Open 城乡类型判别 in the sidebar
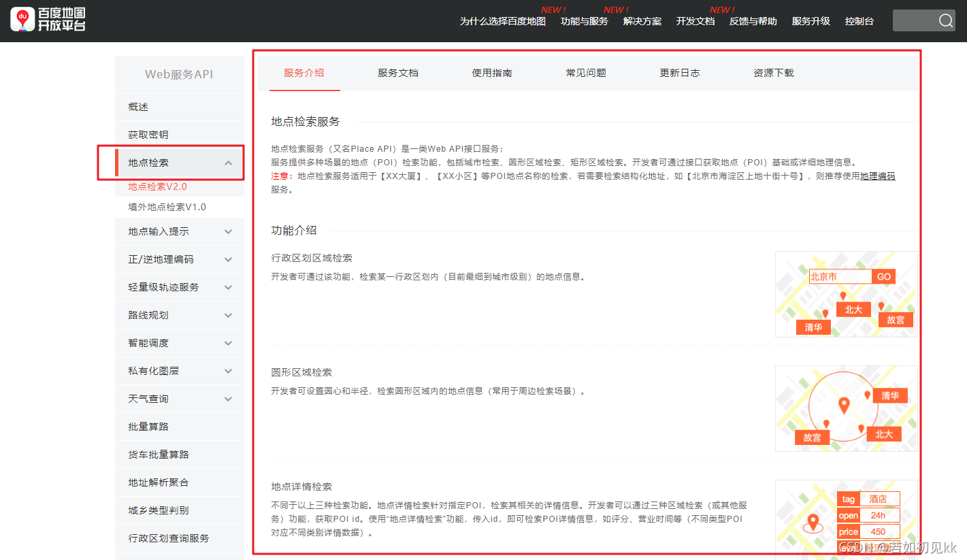This screenshot has width=967, height=560. (180, 510)
